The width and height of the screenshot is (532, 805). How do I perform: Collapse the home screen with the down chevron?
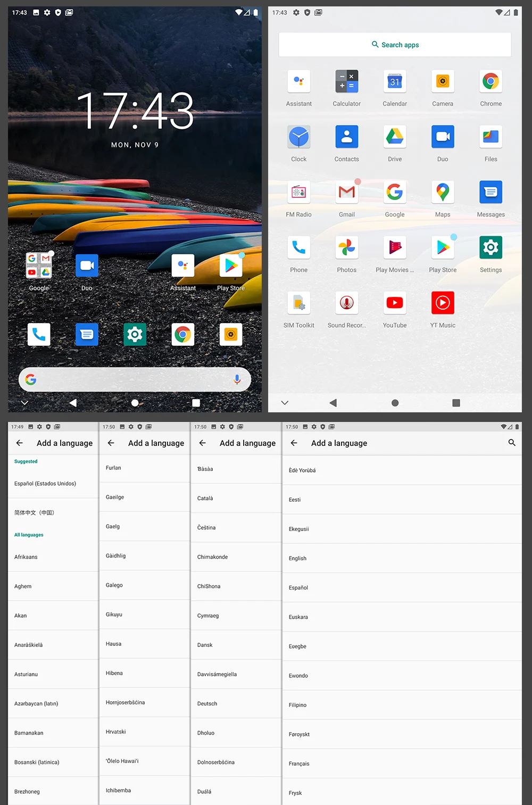[24, 403]
